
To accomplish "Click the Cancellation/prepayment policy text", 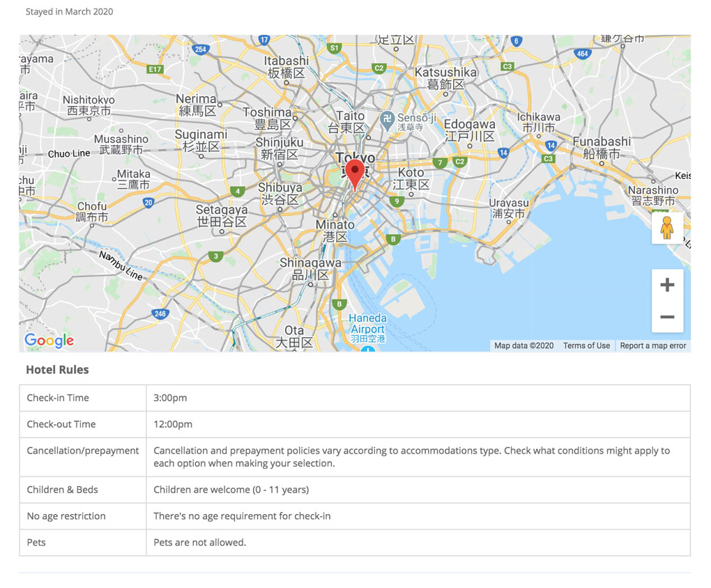I will click(411, 457).
